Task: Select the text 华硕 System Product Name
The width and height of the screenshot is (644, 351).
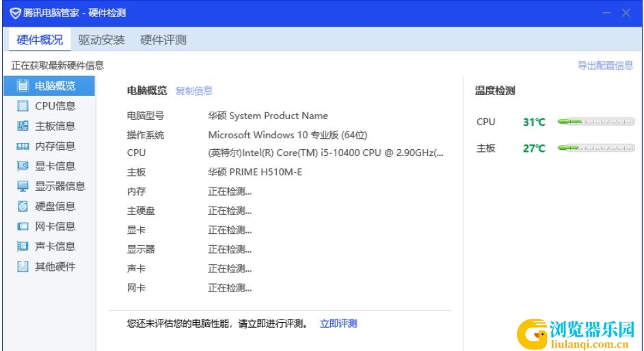Action: tap(268, 116)
